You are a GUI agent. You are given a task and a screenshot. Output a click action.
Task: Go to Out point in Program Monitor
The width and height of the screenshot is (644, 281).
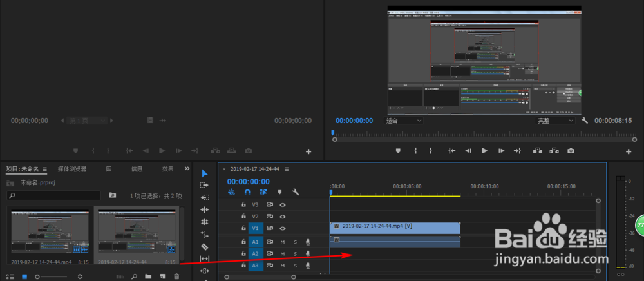click(517, 151)
